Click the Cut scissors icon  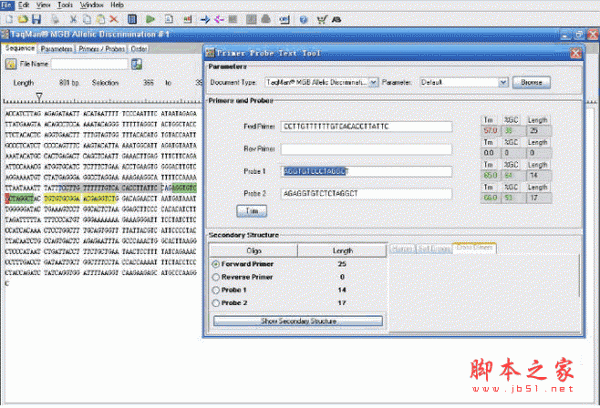click(x=73, y=19)
